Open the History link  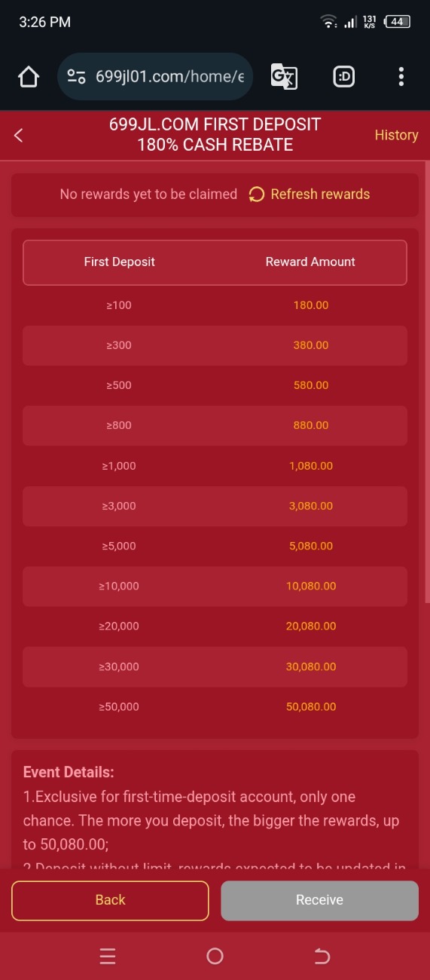[x=396, y=135]
